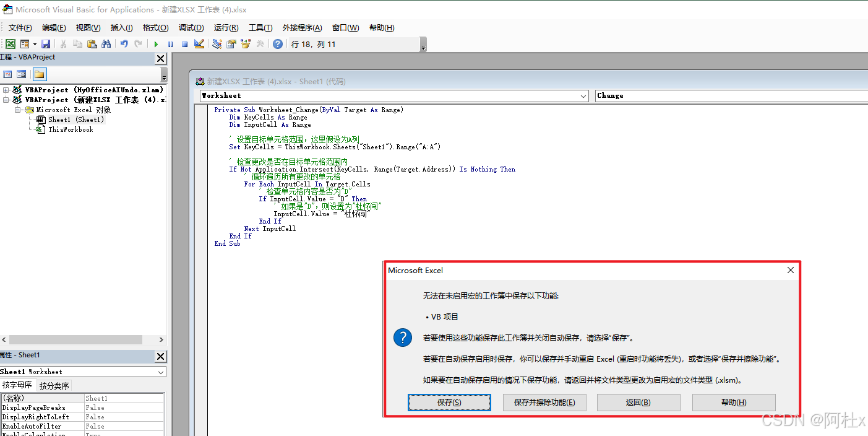Click the Save (floppy disk) toolbar icon
Viewport: 868px width, 436px height.
(46, 44)
